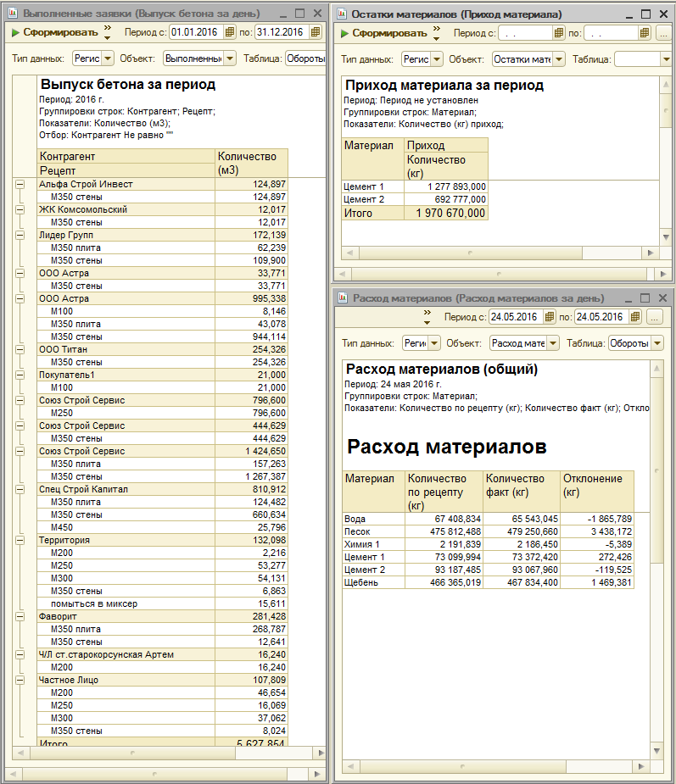
Task: Open calendar next to start date 24.05.2016
Action: coord(550,317)
